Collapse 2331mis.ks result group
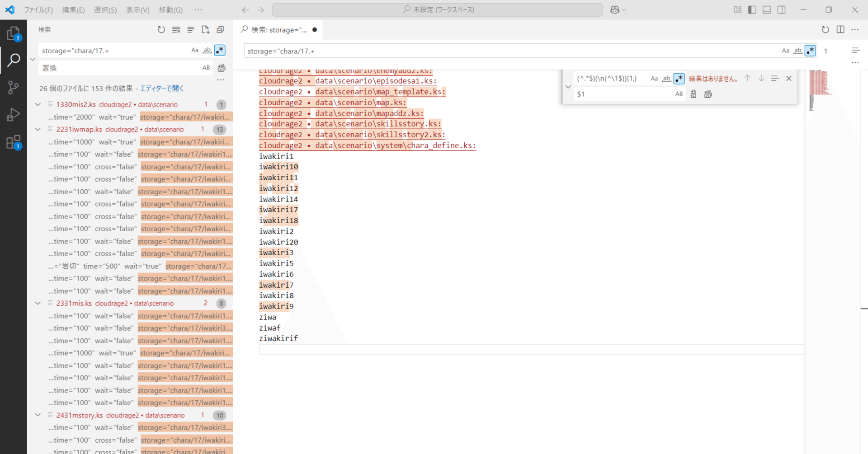Screen dimensions: 868x454 [38, 303]
